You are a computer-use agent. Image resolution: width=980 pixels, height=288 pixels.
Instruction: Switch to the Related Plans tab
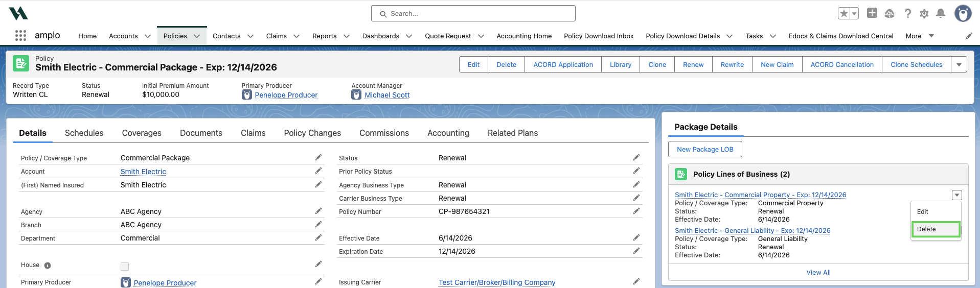513,133
